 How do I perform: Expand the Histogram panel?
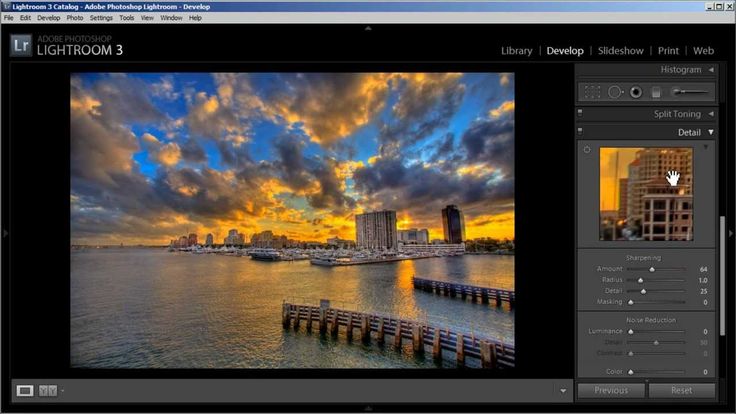click(x=711, y=70)
